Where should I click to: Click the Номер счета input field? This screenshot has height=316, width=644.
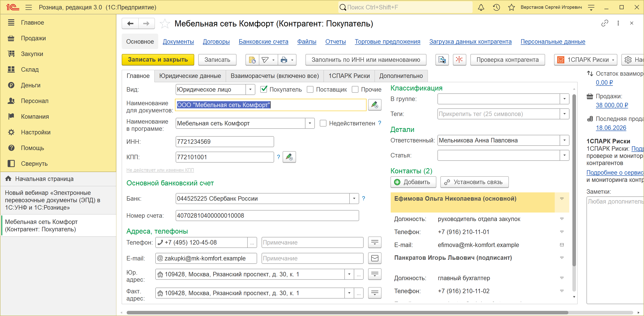click(x=267, y=216)
